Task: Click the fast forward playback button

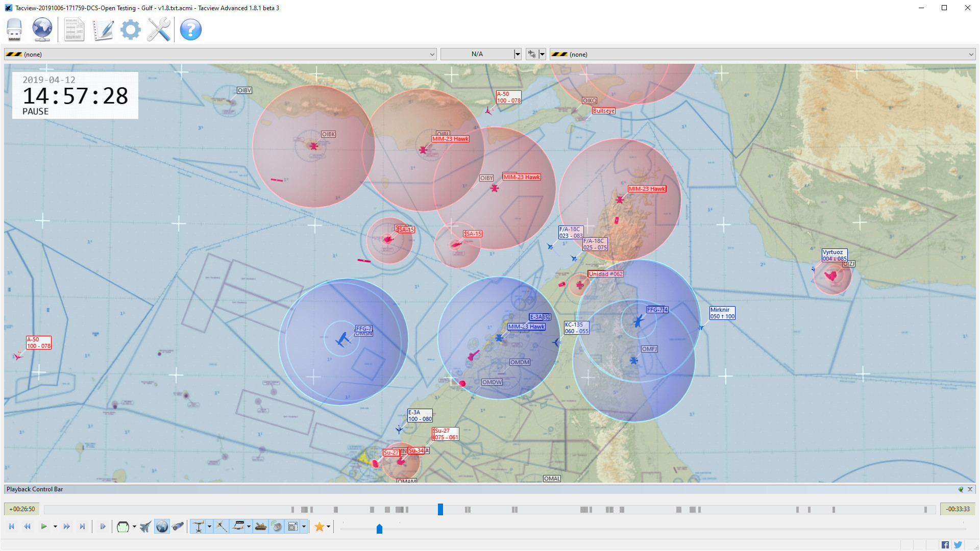Action: pyautogui.click(x=66, y=527)
